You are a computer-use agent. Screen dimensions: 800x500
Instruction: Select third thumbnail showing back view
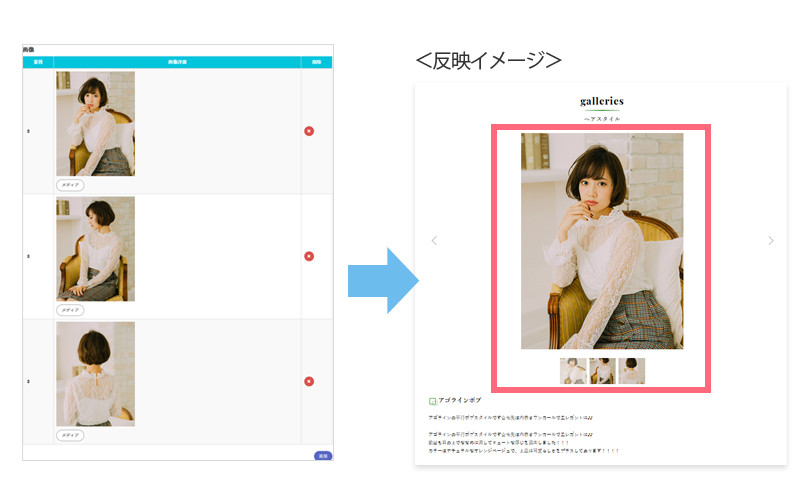(632, 371)
